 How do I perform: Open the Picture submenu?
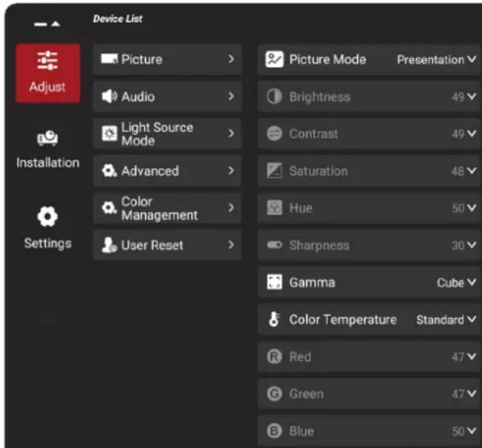tap(168, 60)
